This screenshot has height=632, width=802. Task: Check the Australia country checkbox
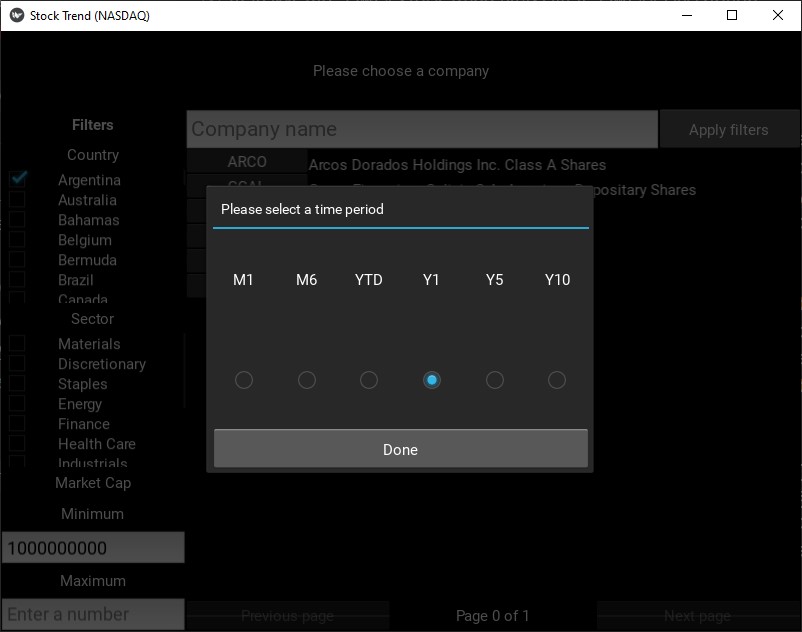tap(17, 199)
